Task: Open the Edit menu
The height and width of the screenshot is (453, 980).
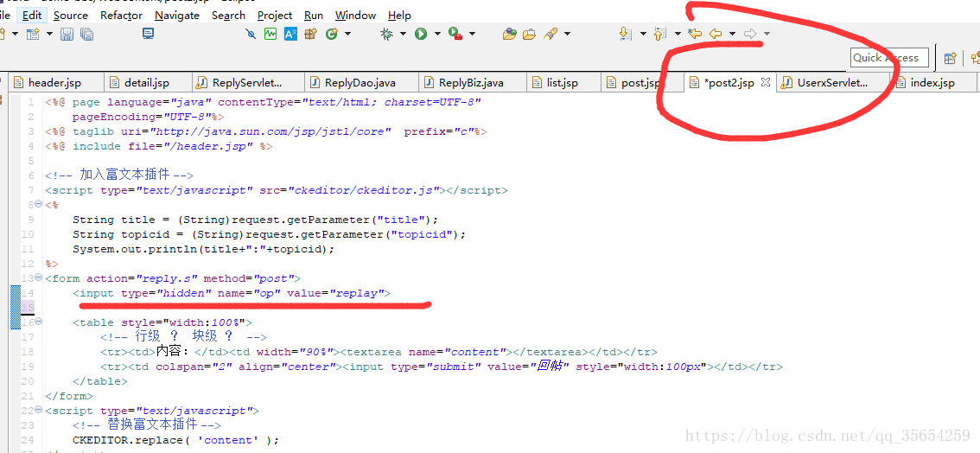Action: (32, 15)
